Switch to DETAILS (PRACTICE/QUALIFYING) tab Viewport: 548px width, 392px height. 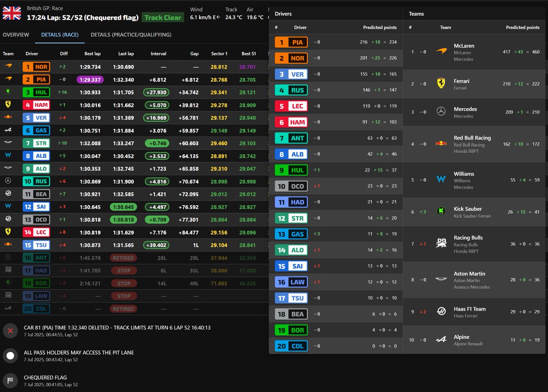[131, 35]
